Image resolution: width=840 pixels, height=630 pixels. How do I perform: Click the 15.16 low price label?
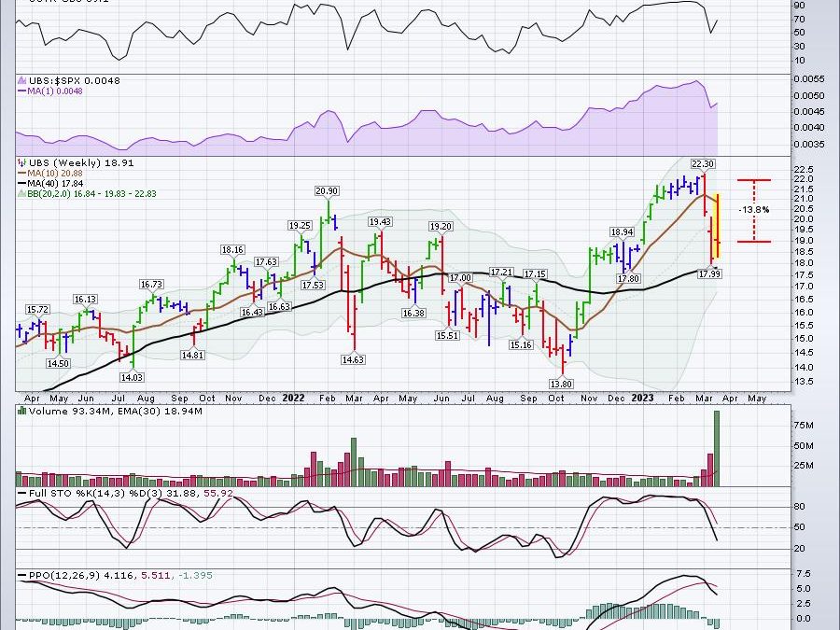pos(521,345)
